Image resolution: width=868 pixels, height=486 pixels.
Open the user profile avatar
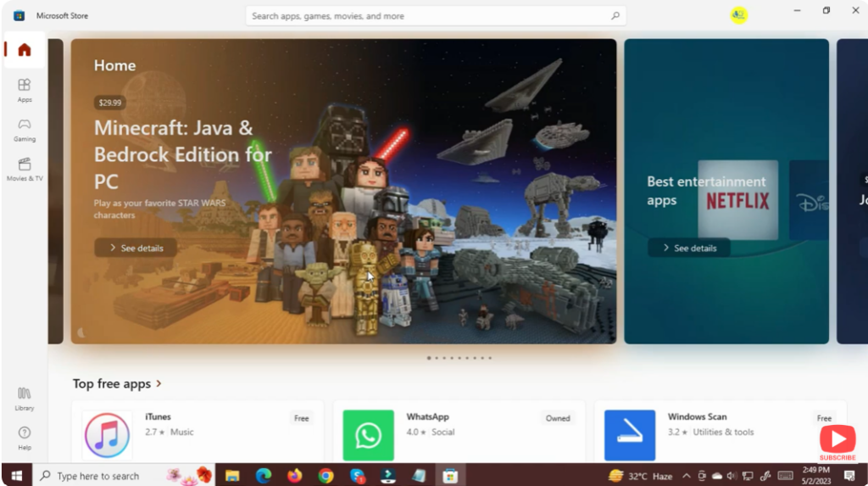pos(738,15)
